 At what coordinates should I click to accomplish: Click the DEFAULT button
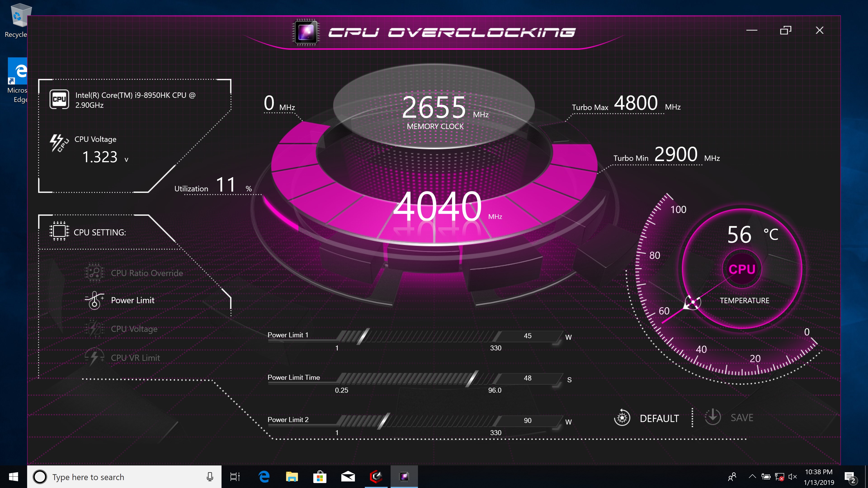click(659, 418)
